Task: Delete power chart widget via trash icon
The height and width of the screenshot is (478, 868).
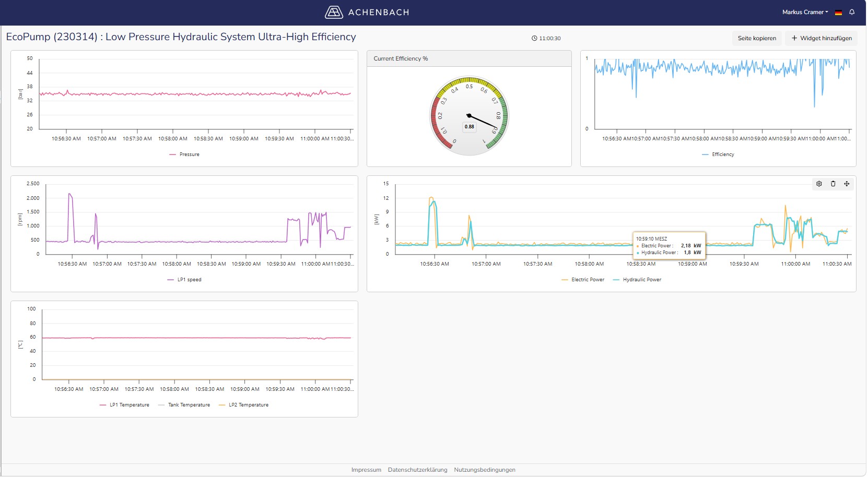Action: click(x=834, y=184)
